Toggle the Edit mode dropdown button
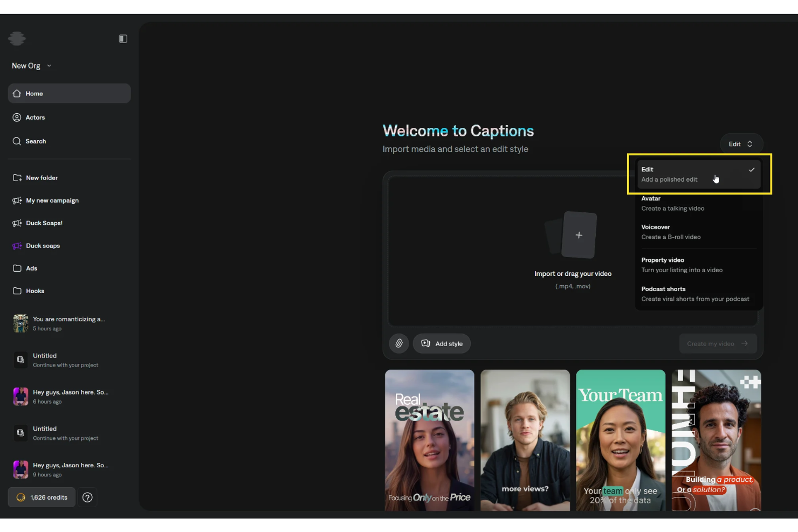Screen dimensions: 798x532 (741, 144)
